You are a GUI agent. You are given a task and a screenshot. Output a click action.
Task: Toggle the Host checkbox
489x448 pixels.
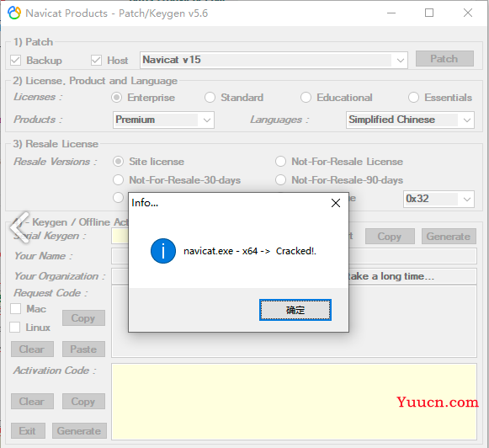(x=96, y=61)
